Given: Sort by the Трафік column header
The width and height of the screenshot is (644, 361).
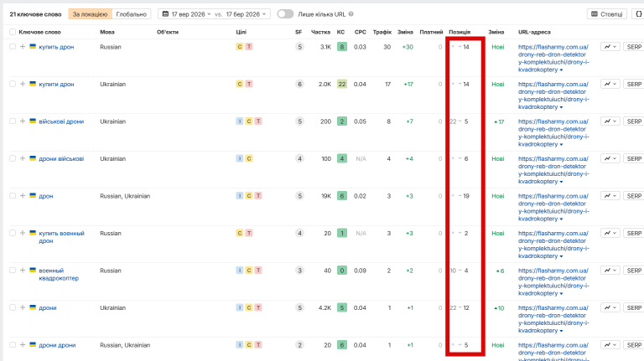Looking at the screenshot, I should 382,32.
